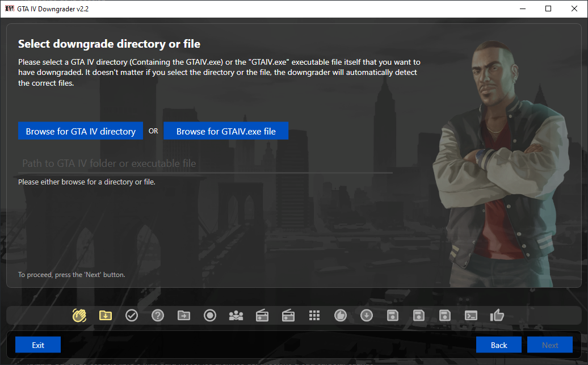The image size is (588, 365).
Task: Click the 'Please either browse for a directory or file.' message
Action: [87, 182]
